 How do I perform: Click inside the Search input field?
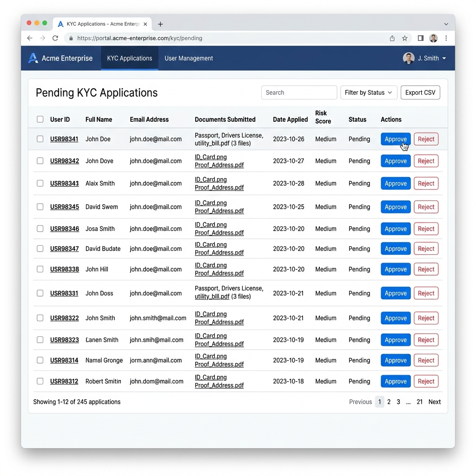[299, 93]
